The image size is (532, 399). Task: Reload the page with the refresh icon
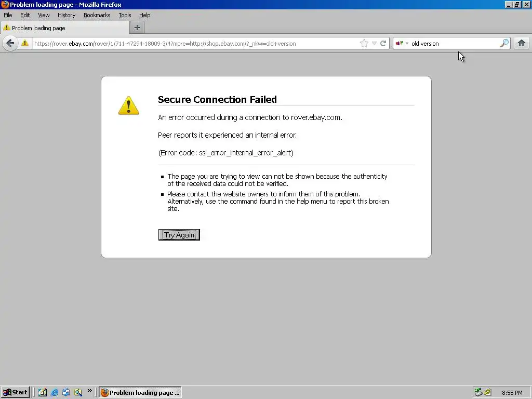(x=383, y=44)
